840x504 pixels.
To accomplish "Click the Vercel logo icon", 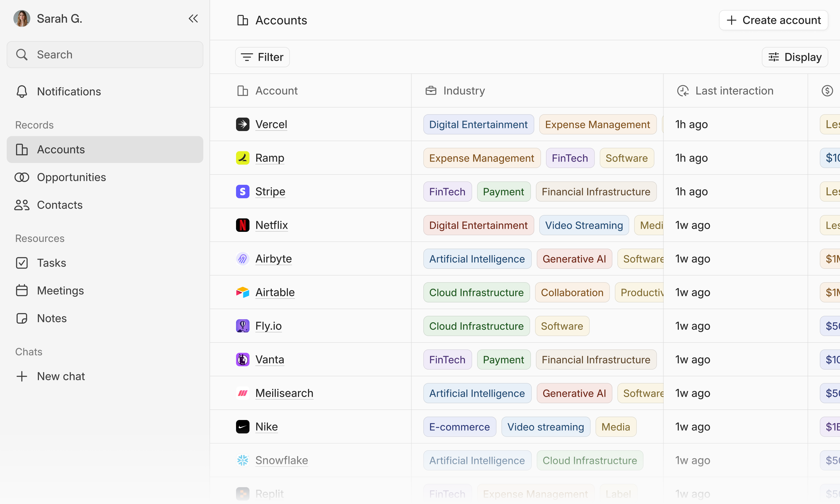I will [x=243, y=124].
